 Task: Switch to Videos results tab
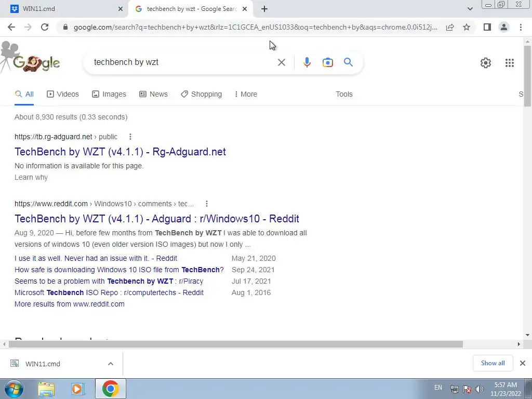pos(63,95)
